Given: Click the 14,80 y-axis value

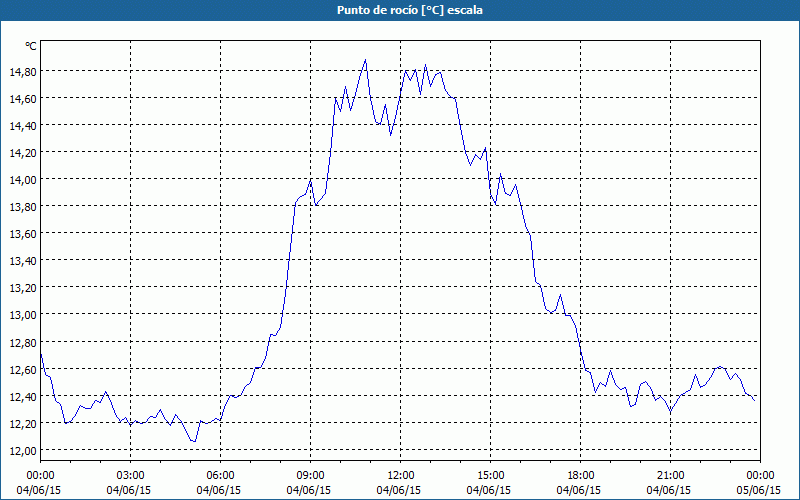Looking at the screenshot, I should pos(23,71).
